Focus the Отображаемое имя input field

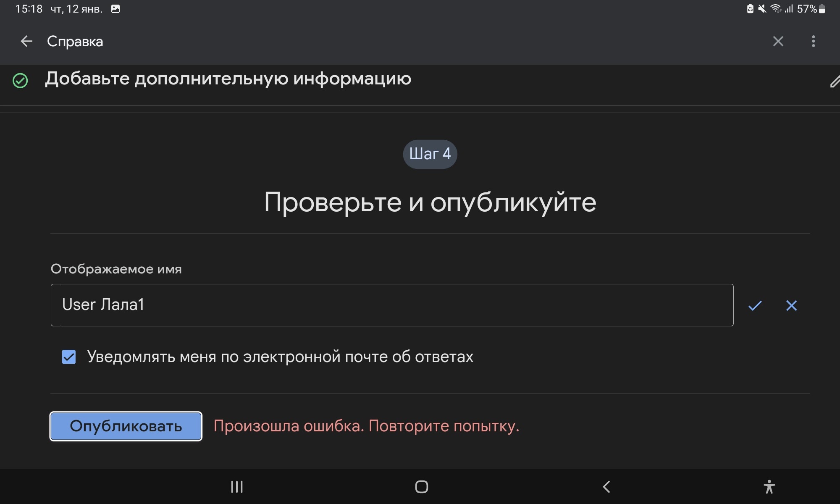[392, 305]
